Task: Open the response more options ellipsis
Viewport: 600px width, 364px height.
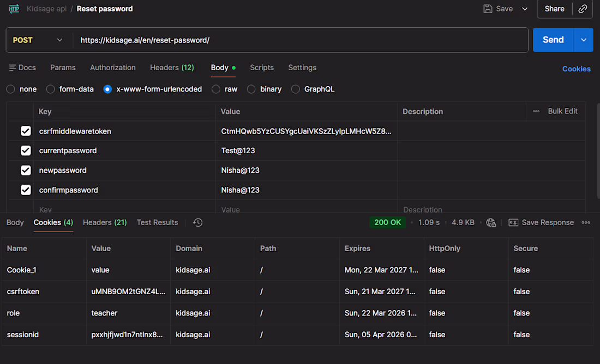Action: (x=586, y=222)
